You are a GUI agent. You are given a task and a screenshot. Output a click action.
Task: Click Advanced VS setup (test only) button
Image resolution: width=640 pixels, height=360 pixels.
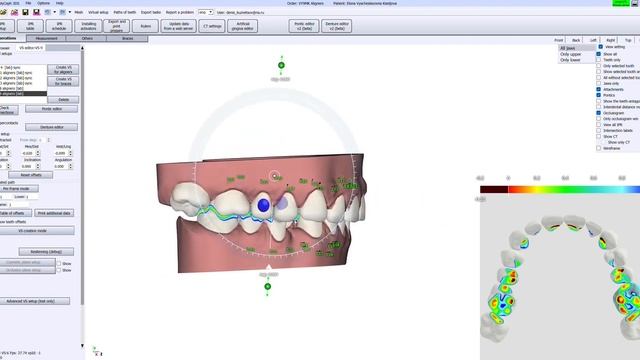point(35,301)
